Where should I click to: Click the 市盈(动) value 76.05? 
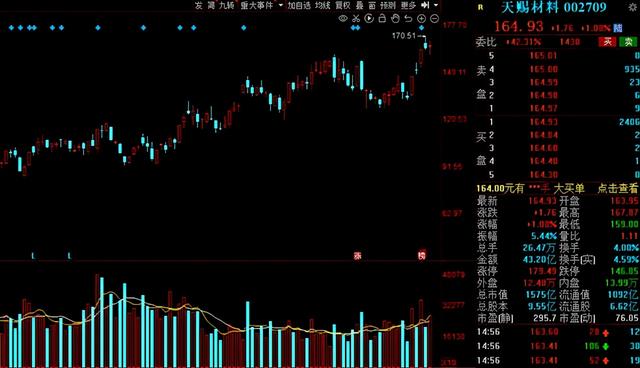point(627,318)
